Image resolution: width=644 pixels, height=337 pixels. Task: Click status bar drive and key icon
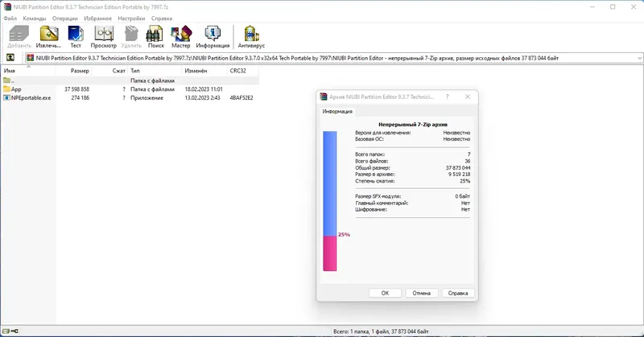coord(10,331)
